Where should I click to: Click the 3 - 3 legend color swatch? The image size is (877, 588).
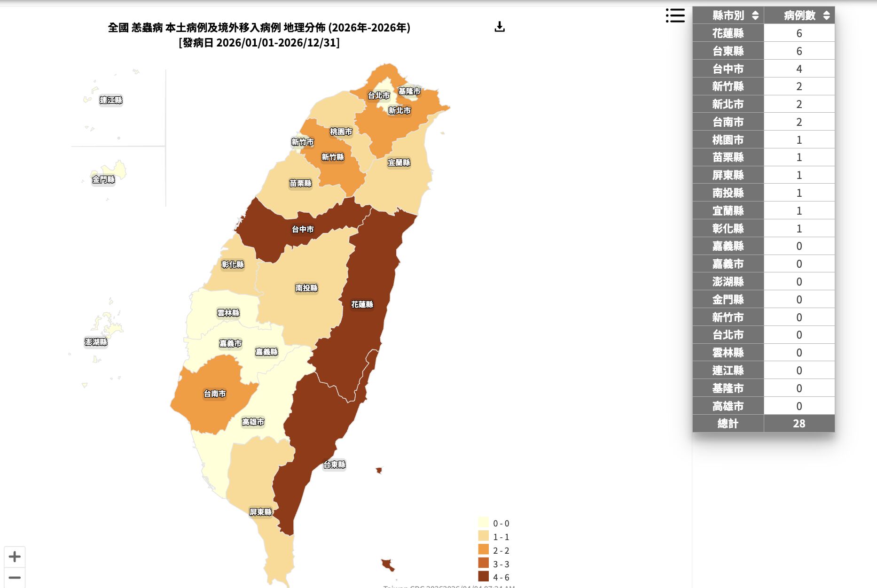484,563
